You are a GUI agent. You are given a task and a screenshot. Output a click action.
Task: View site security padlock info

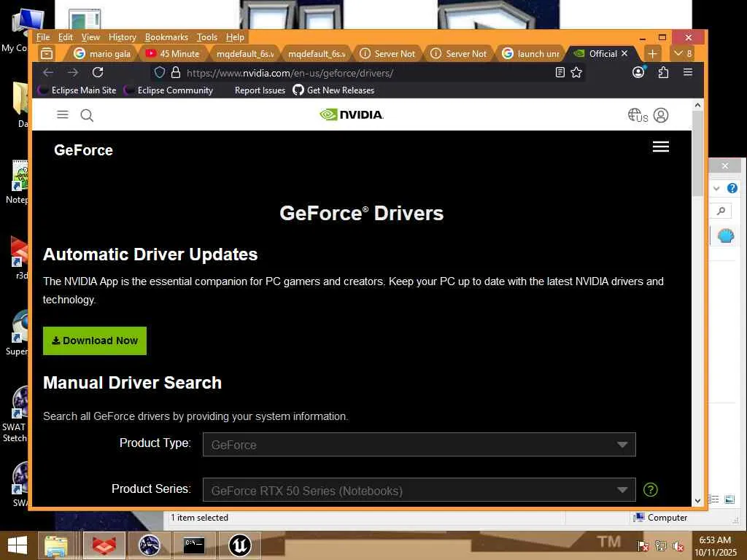176,72
